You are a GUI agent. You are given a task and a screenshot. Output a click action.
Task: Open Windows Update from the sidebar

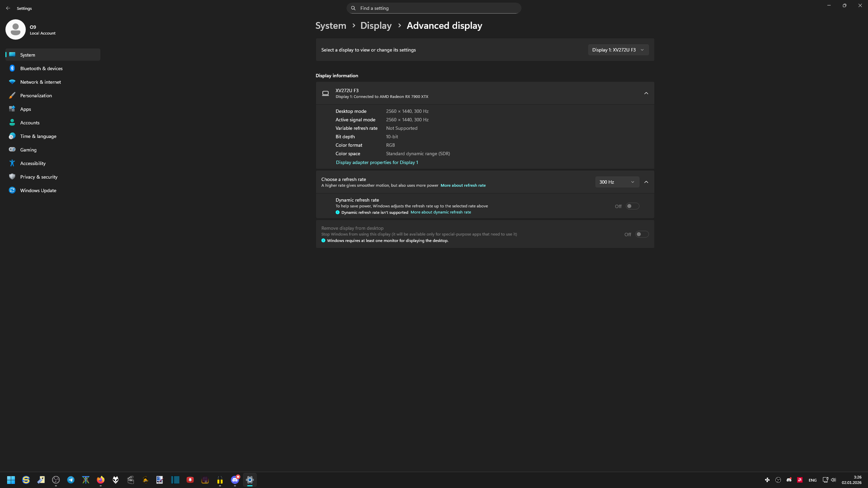[38, 190]
